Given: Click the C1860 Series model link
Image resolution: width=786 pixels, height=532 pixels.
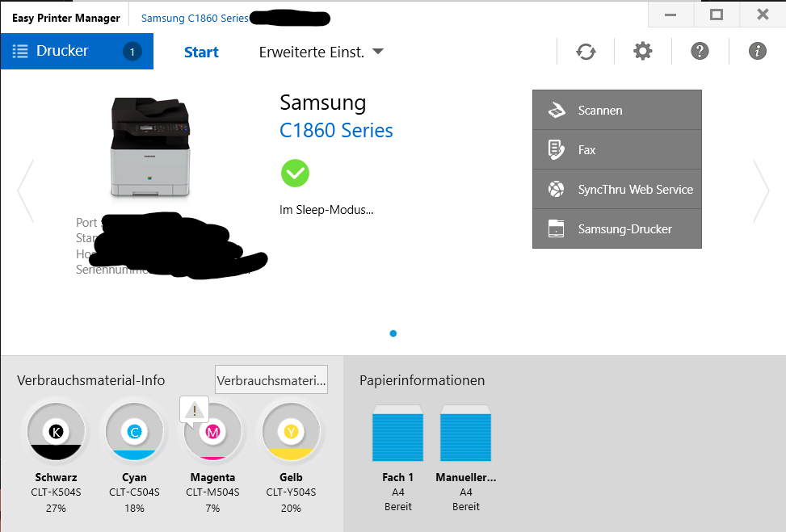Looking at the screenshot, I should (x=336, y=130).
